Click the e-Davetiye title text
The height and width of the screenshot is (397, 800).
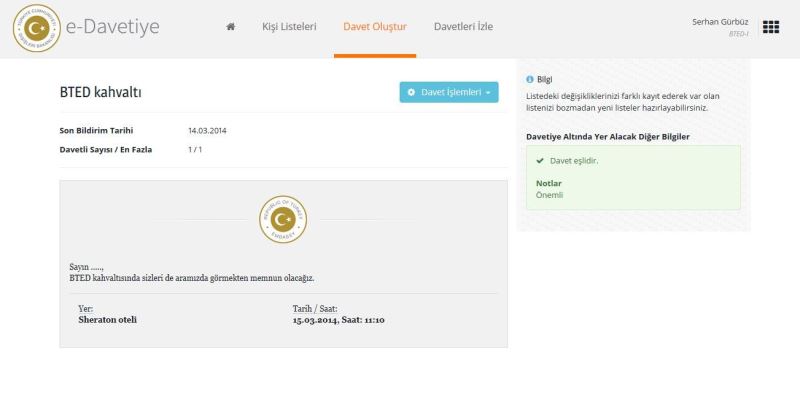click(113, 27)
